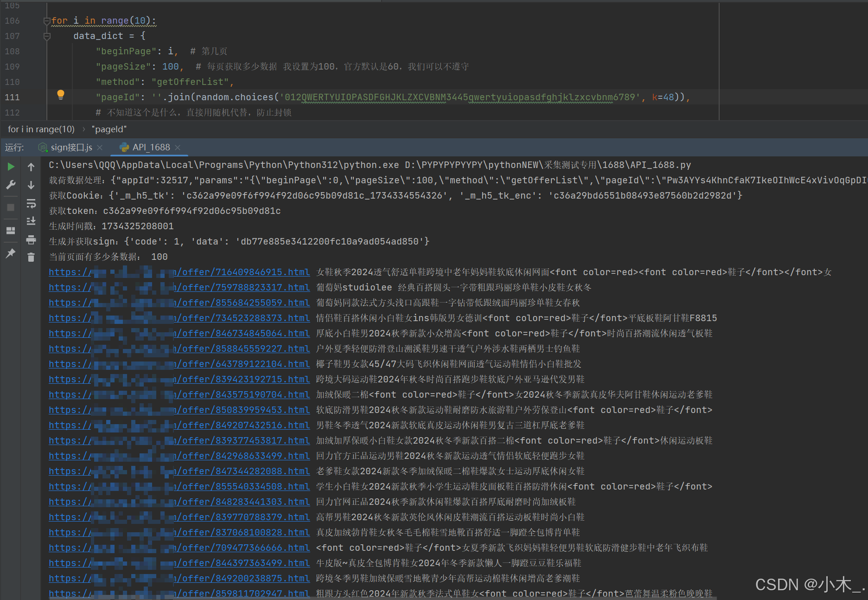Collapse the data_dict code fold at line 107
Viewport: 868px width, 600px height.
pyautogui.click(x=46, y=36)
